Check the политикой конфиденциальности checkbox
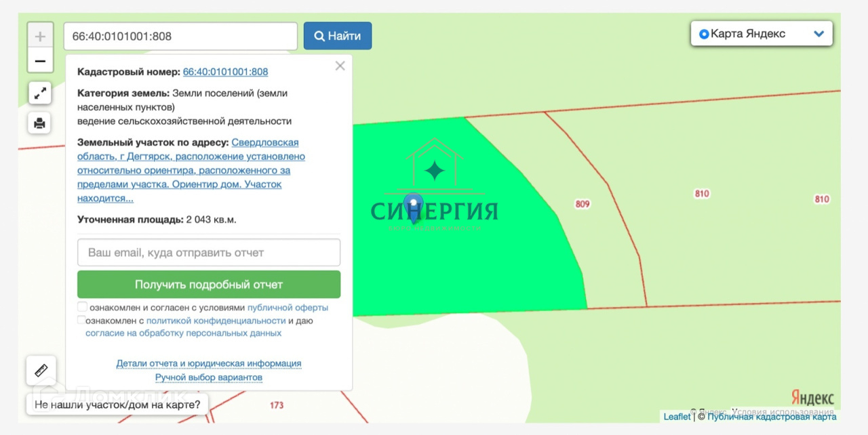868x435 pixels. pyautogui.click(x=81, y=320)
